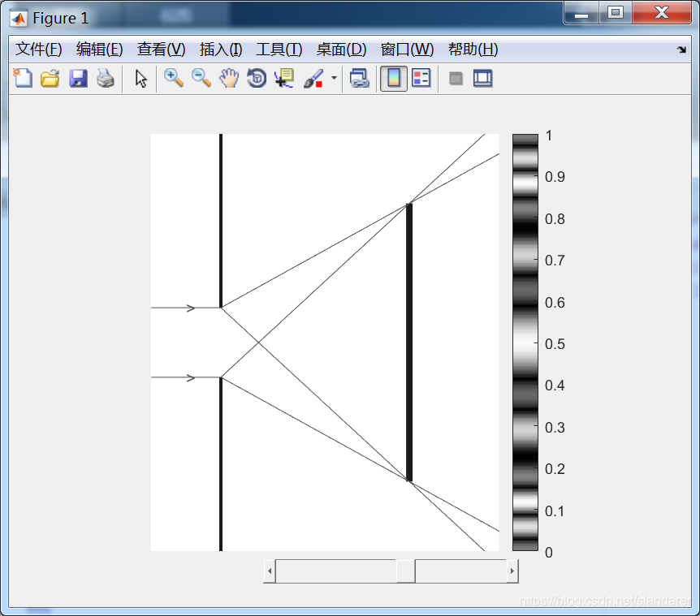Image resolution: width=700 pixels, height=616 pixels.
Task: Open the 查看(V) menu
Action: 161,49
